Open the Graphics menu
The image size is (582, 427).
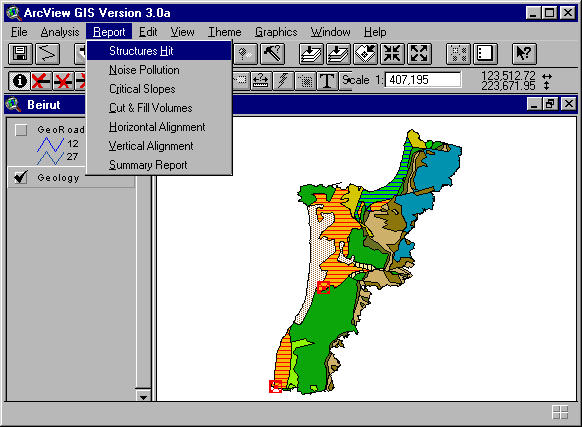pyautogui.click(x=276, y=32)
